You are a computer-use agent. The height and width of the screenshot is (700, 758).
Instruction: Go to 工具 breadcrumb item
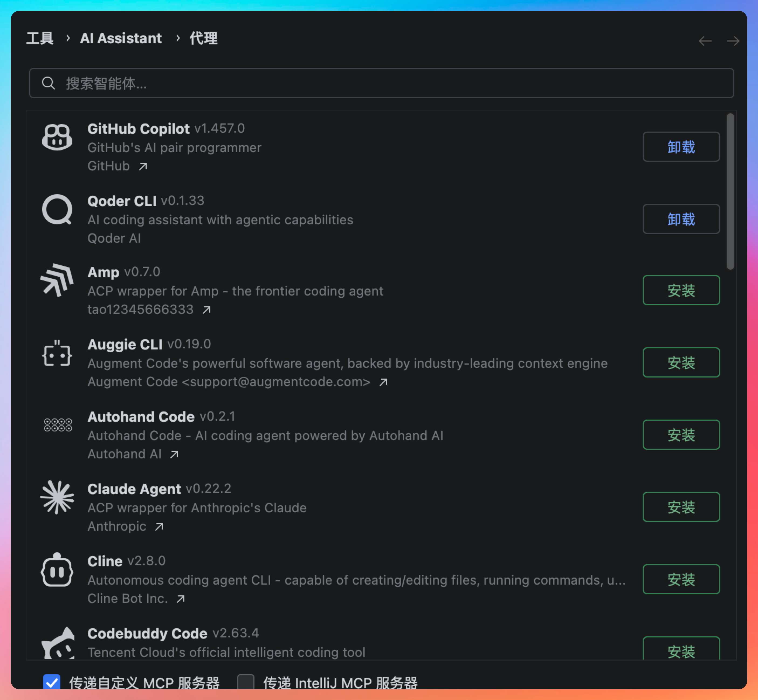[x=40, y=38]
